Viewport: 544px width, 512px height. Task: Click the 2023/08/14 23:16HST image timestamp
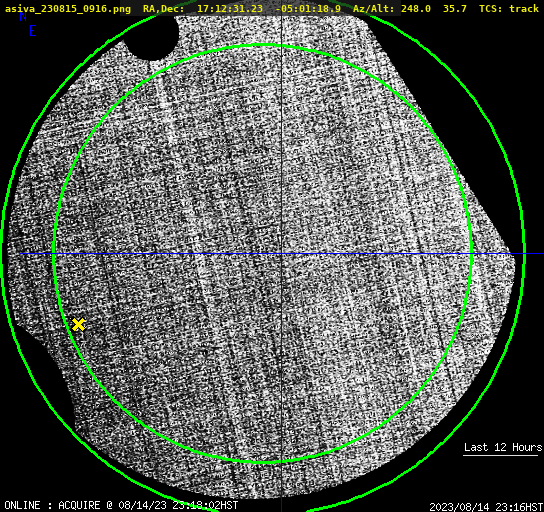(486, 507)
